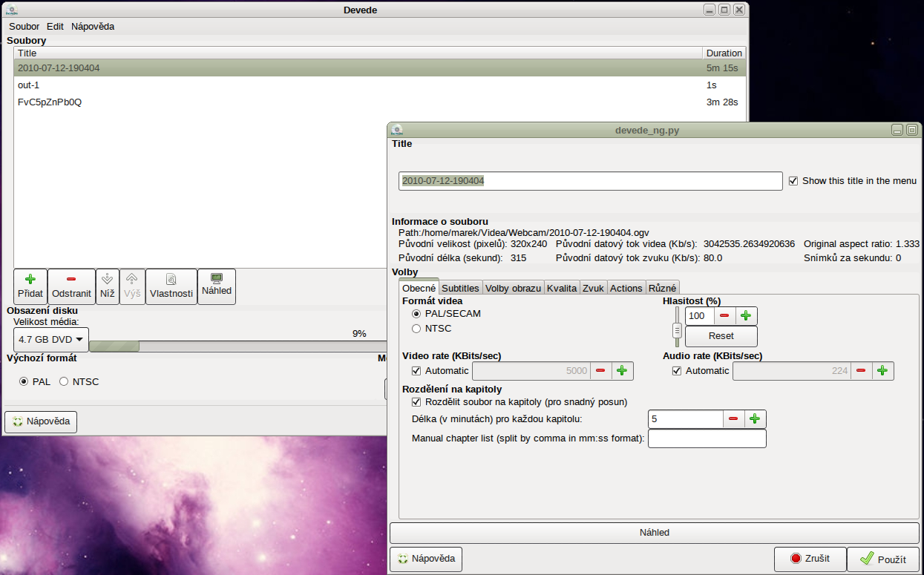Click the Title column header
924x575 pixels.
358,53
